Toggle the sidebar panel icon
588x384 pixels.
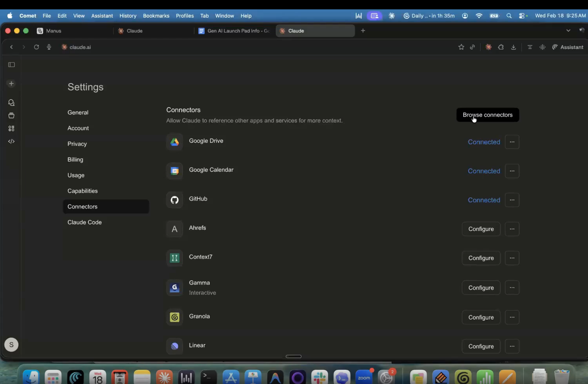(x=12, y=65)
